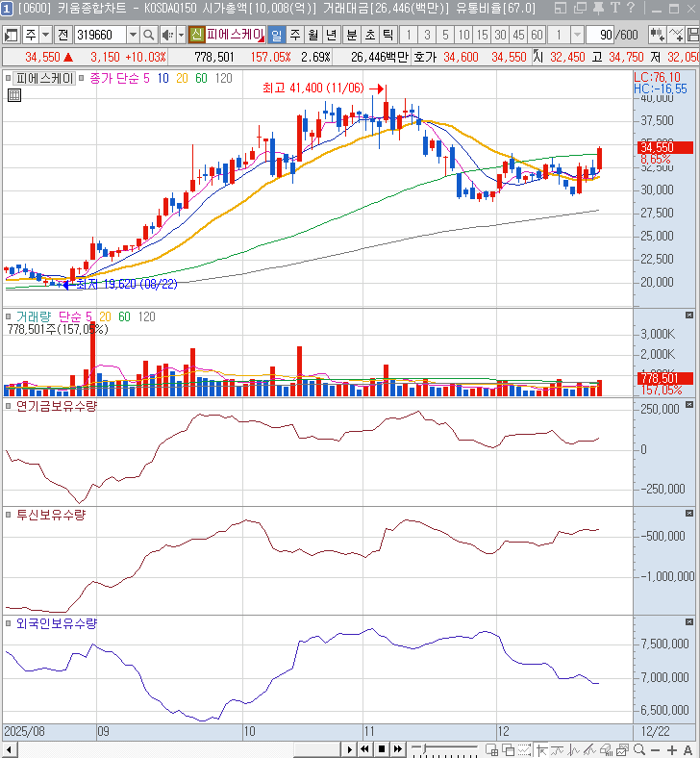Open the stock code 319660 dropdown arrow
This screenshot has height=758, width=700.
pos(133,35)
